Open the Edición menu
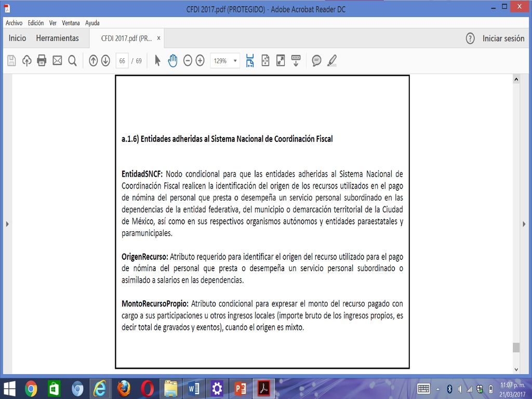The image size is (532, 399). 36,23
